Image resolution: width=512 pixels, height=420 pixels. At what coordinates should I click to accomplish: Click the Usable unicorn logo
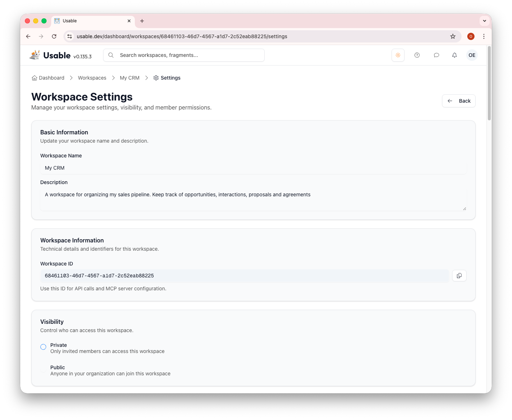pyautogui.click(x=34, y=54)
